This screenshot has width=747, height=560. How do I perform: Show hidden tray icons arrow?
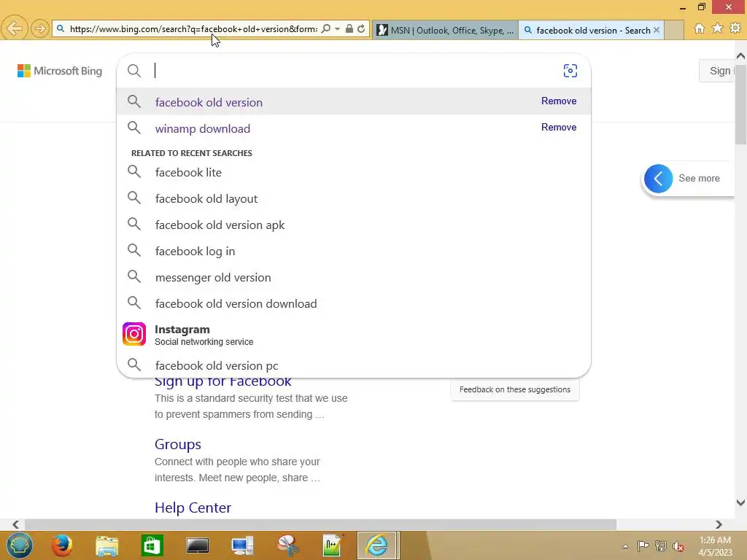coord(625,546)
